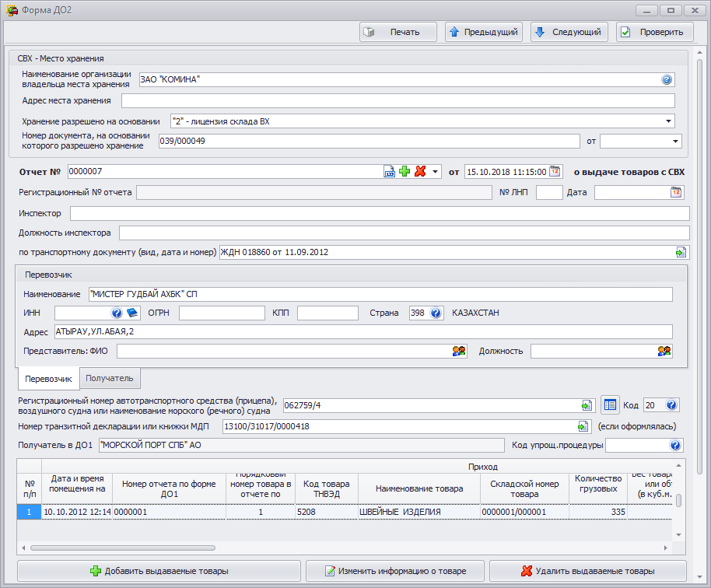Delete report with red X icon
This screenshot has height=588, width=711.
point(420,171)
